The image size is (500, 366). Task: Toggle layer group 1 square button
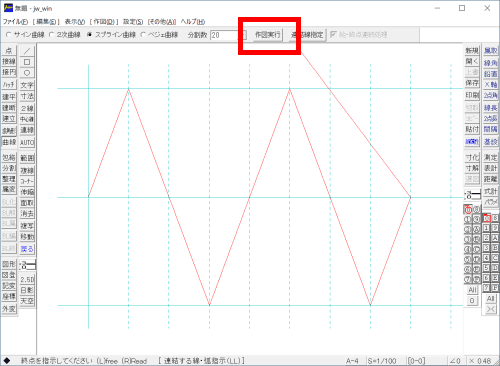pyautogui.click(x=487, y=228)
